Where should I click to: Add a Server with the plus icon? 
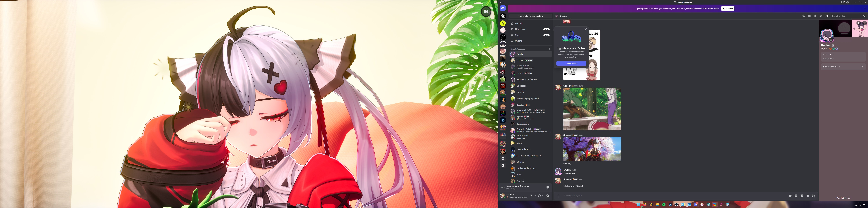[503, 158]
